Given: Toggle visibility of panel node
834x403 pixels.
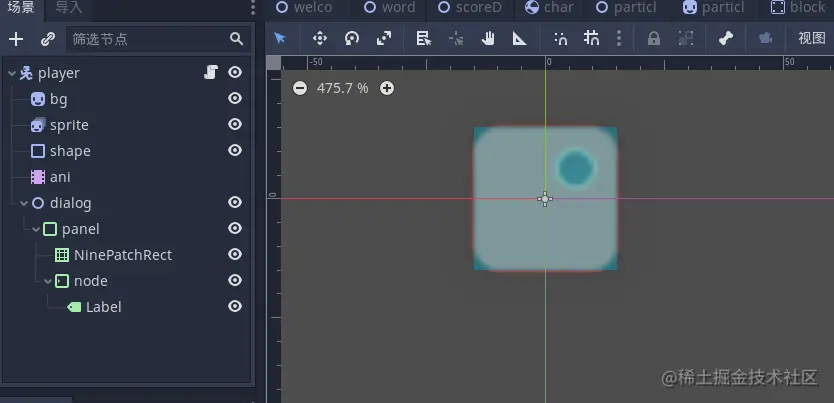Looking at the screenshot, I should tap(235, 229).
